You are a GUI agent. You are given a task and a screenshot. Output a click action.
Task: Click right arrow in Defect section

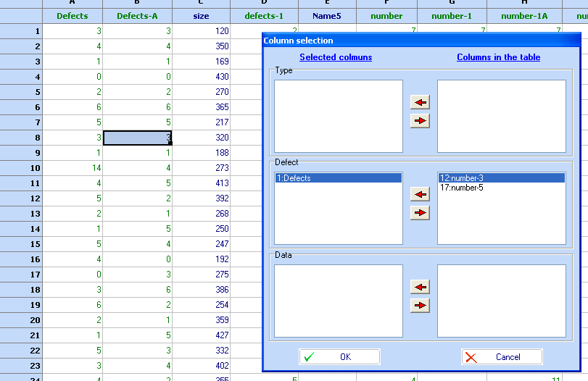tap(420, 213)
